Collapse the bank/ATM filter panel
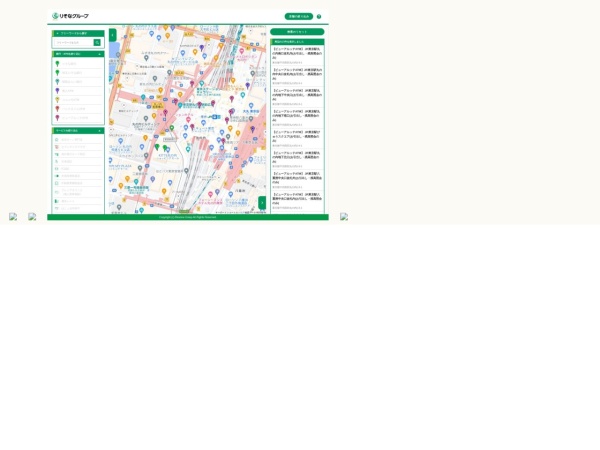This screenshot has width=600, height=450. click(78, 54)
